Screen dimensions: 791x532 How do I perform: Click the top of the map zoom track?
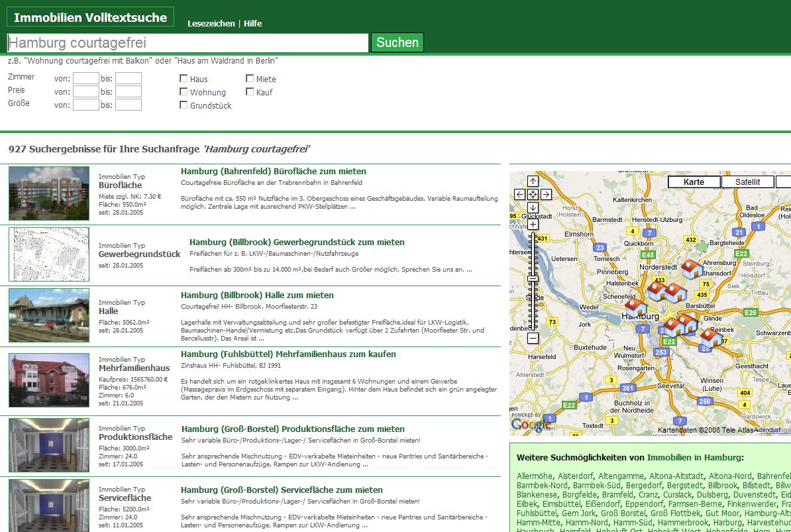click(x=533, y=235)
